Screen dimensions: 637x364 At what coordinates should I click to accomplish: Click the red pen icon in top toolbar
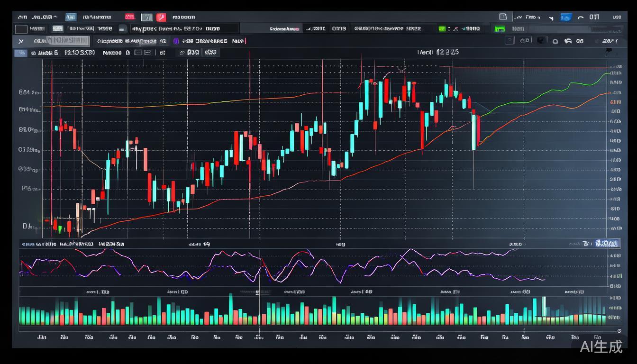(161, 18)
